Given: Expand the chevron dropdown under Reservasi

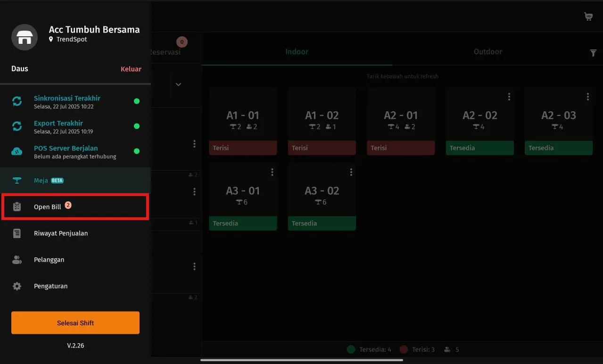Looking at the screenshot, I should [x=178, y=84].
